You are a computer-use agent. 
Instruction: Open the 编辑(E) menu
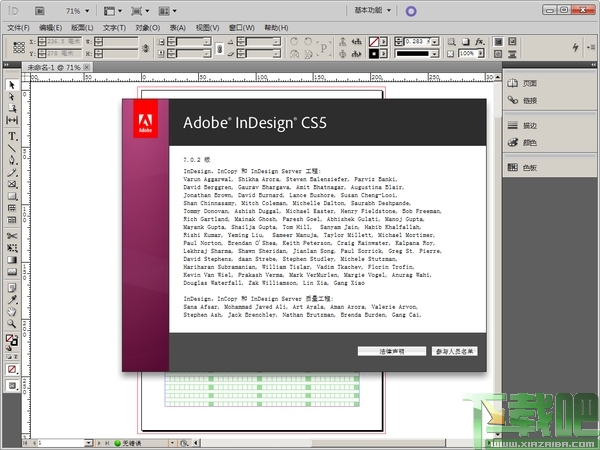(51, 28)
